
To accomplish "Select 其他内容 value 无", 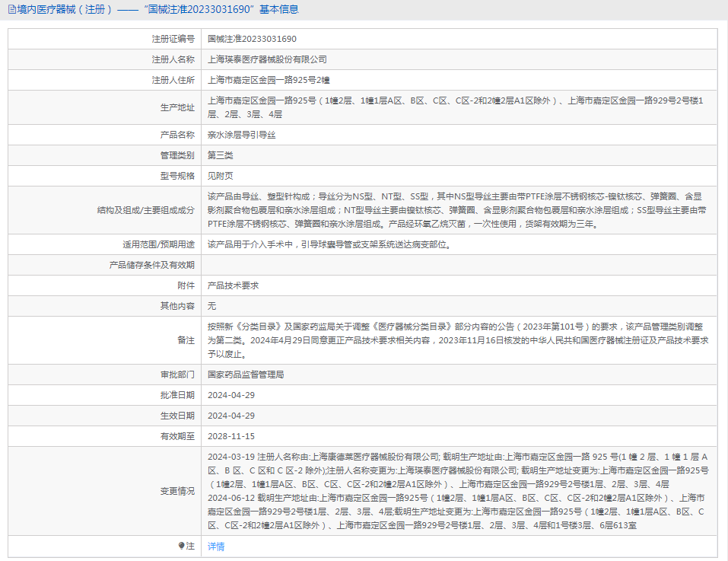I will (211, 305).
